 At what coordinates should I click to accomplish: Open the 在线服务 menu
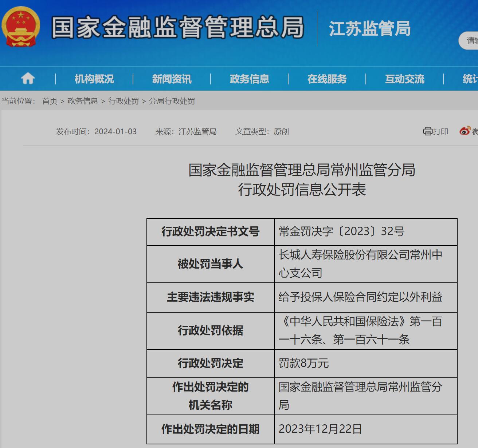(x=327, y=79)
